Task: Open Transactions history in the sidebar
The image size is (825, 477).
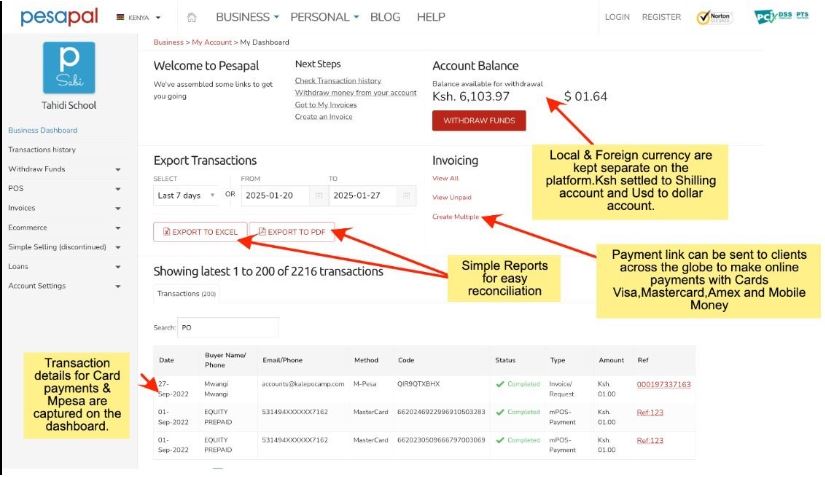Action: tap(42, 150)
